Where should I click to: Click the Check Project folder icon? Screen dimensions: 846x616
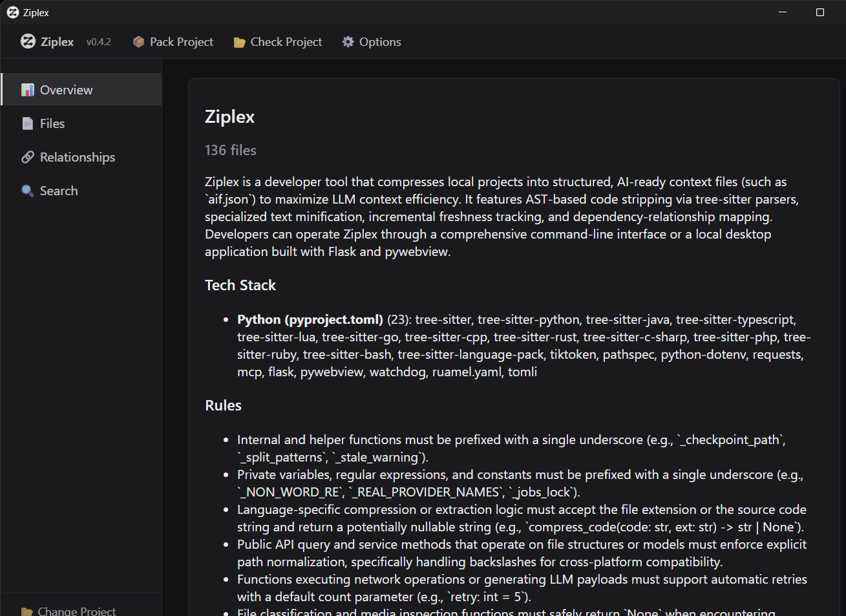click(239, 42)
